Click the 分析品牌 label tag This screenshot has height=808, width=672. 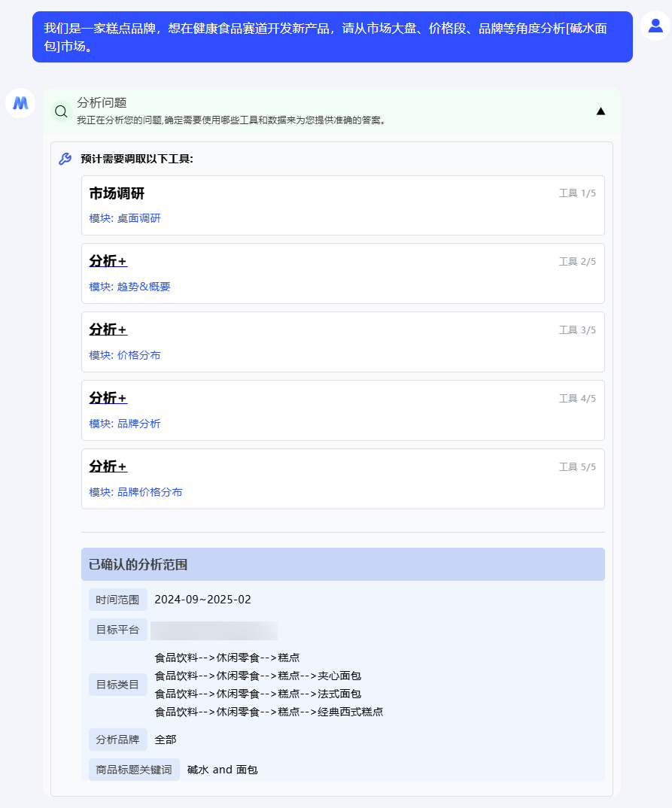(x=117, y=740)
